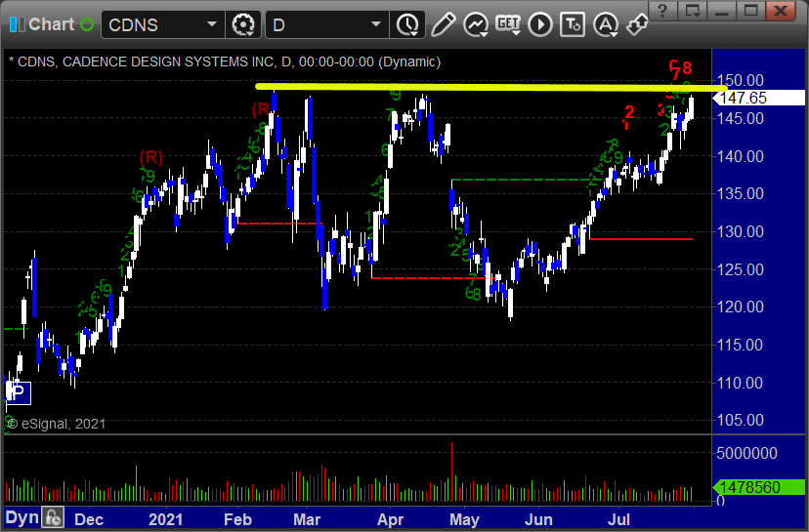Screen dimensions: 809x532
Task: Click the green 1478560 volume marker
Action: [x=758, y=487]
